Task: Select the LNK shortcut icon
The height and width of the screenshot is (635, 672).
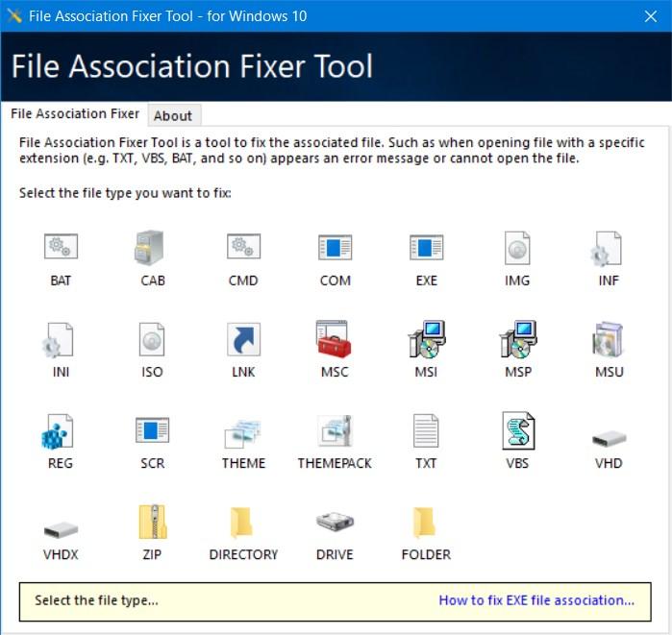Action: click(x=243, y=339)
